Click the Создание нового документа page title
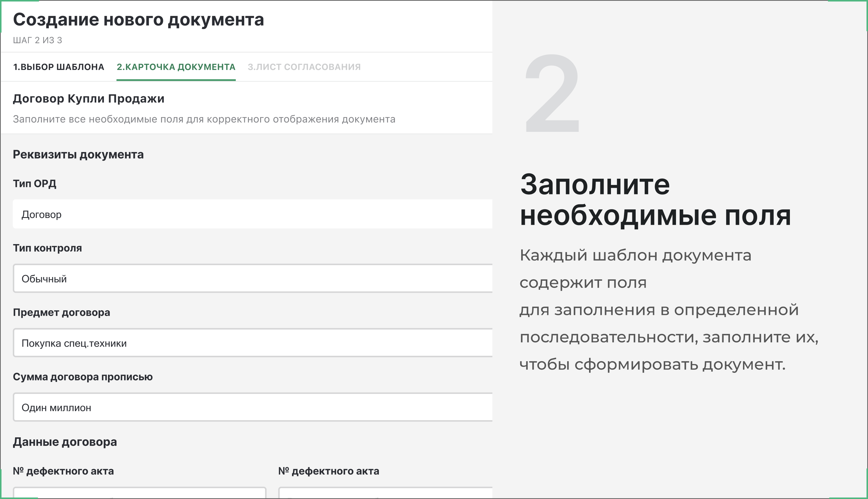 [x=138, y=20]
